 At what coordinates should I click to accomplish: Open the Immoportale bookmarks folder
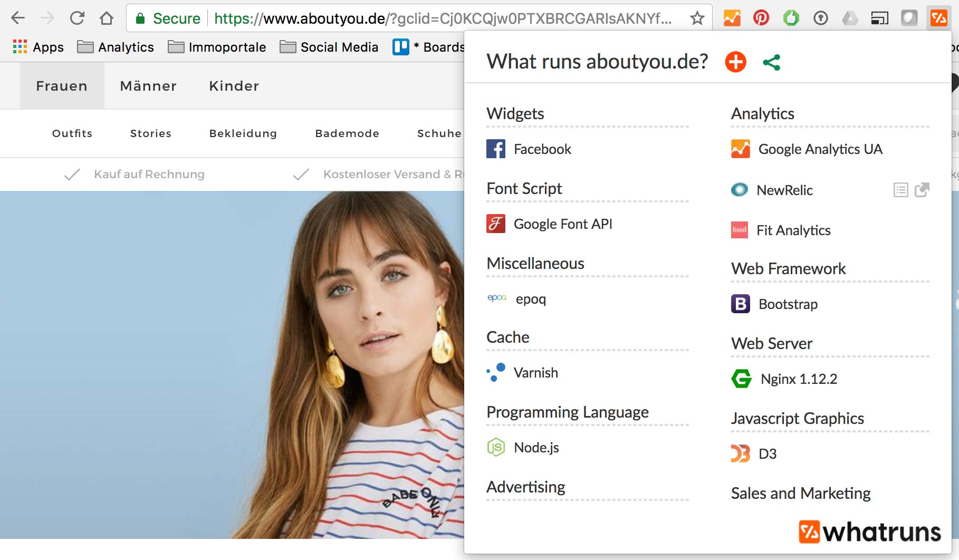coord(217,47)
